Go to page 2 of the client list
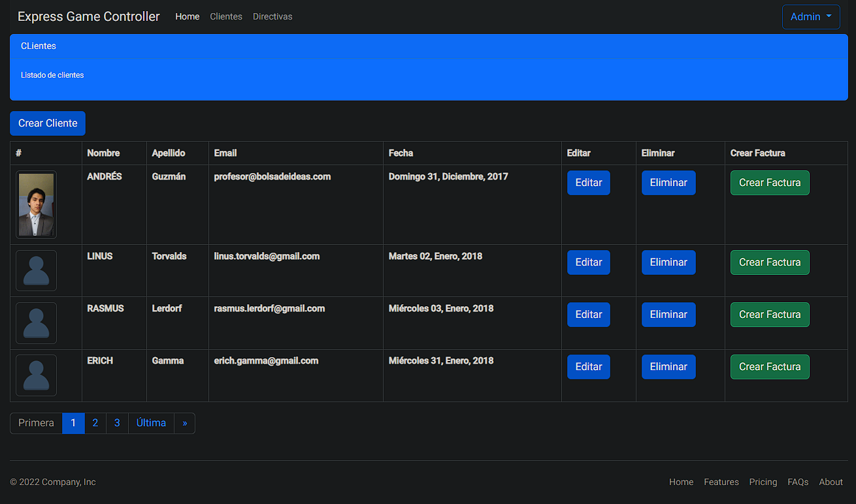Viewport: 856px width, 504px height. (95, 423)
